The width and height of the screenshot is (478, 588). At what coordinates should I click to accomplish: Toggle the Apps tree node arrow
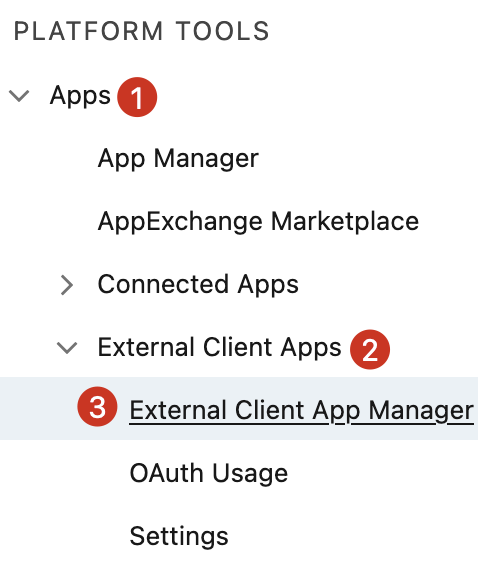point(19,96)
